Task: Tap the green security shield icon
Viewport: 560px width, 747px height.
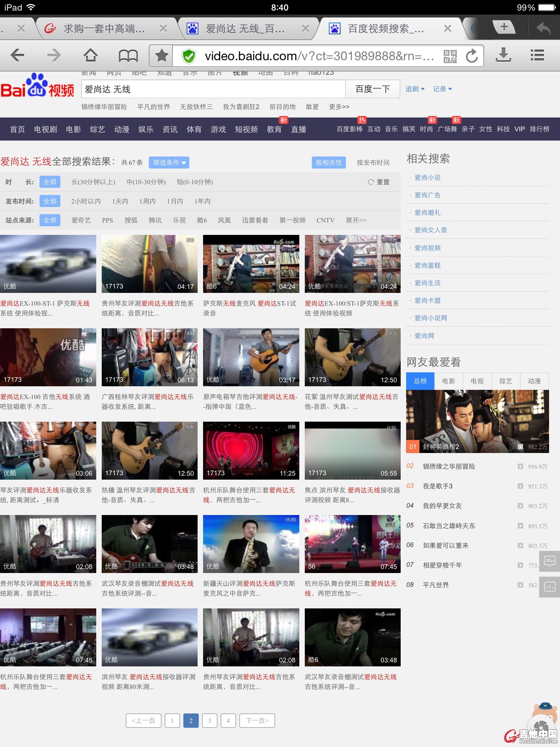Action: click(188, 56)
